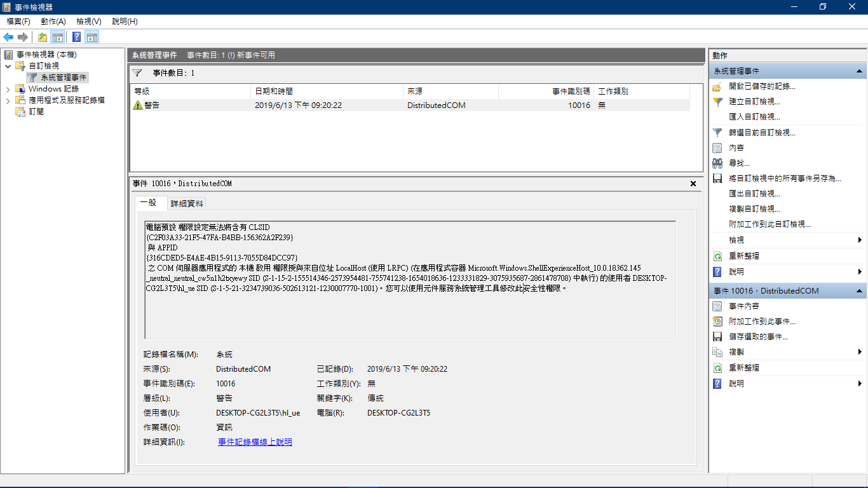Click 附加工作到此自訂檢視 action
Image resolution: width=868 pixels, height=488 pixels.
coord(770,224)
